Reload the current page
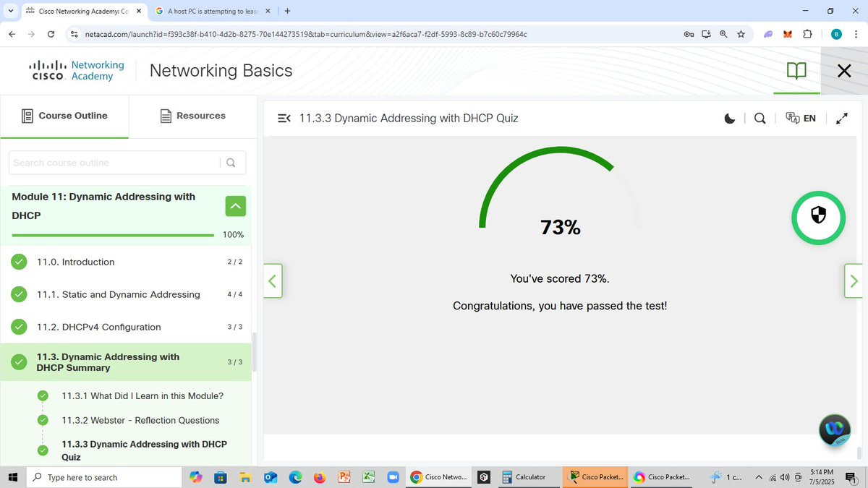The image size is (868, 488). [51, 34]
